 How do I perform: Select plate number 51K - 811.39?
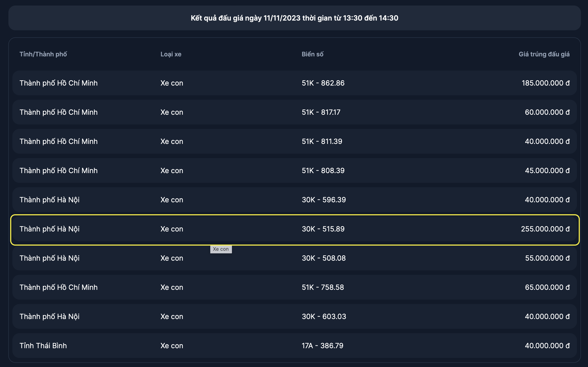[322, 141]
